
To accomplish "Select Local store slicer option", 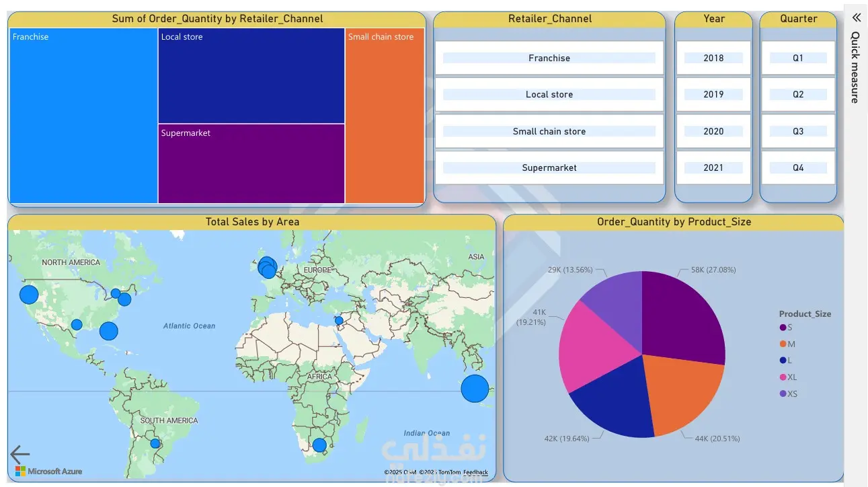I will [549, 94].
